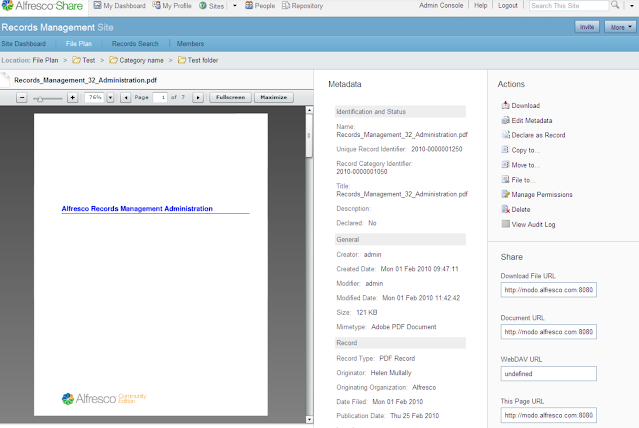Click the Document URL field
The image size is (639, 428).
point(549,332)
